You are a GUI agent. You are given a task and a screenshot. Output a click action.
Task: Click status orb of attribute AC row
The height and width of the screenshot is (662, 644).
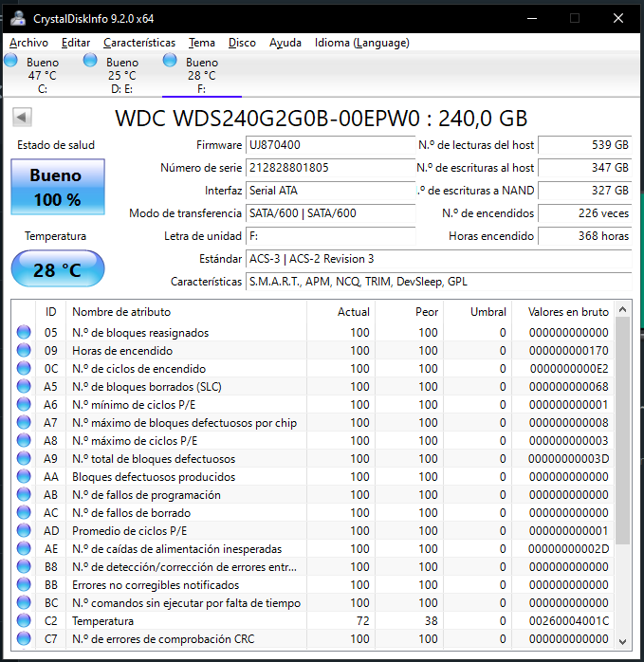(24, 512)
